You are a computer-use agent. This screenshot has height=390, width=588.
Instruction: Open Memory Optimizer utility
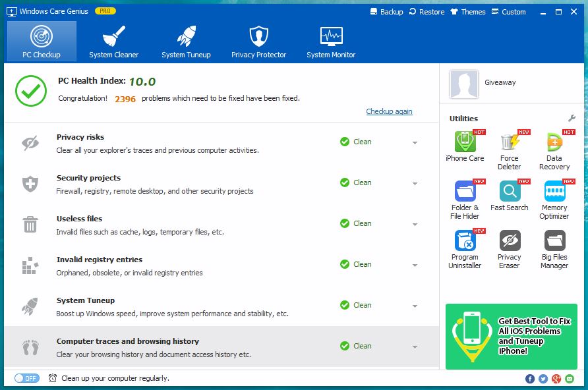pyautogui.click(x=554, y=200)
